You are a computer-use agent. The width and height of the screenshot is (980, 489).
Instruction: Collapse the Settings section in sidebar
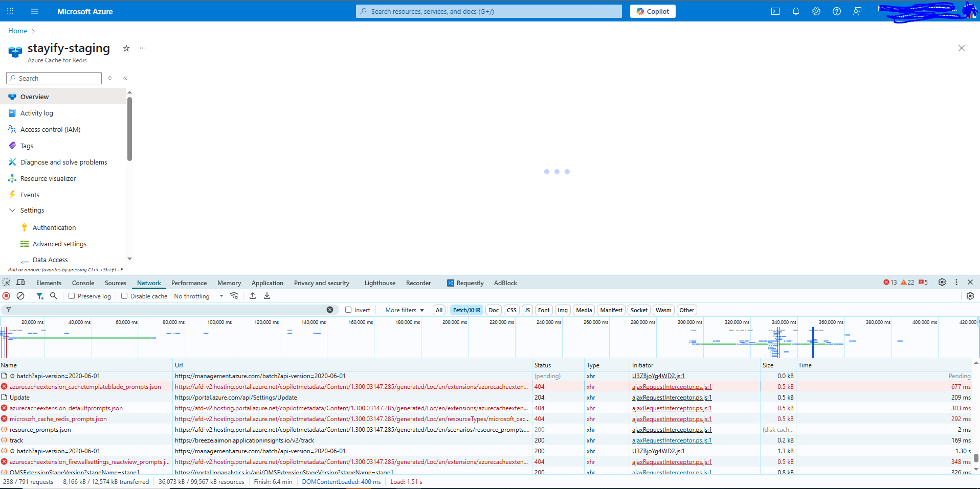click(12, 210)
